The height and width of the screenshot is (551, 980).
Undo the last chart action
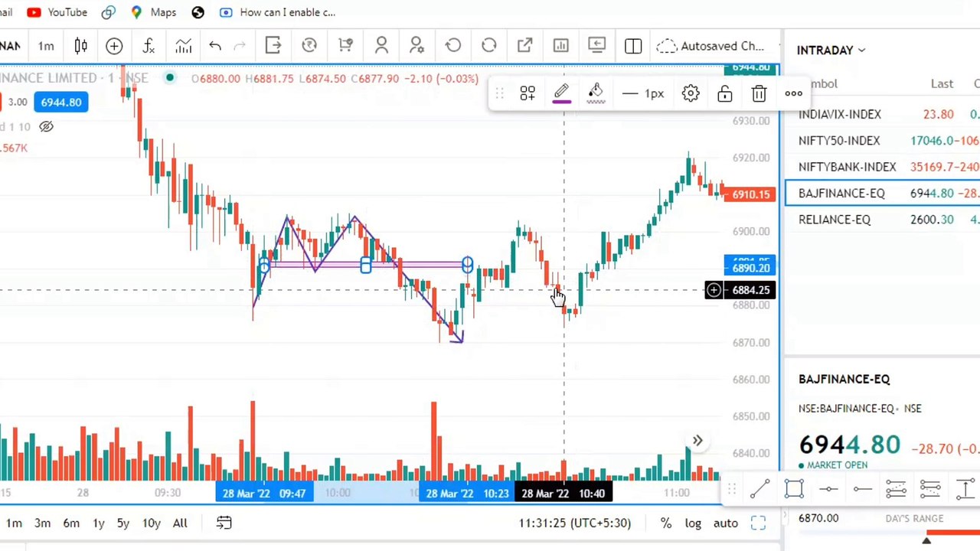tap(215, 46)
